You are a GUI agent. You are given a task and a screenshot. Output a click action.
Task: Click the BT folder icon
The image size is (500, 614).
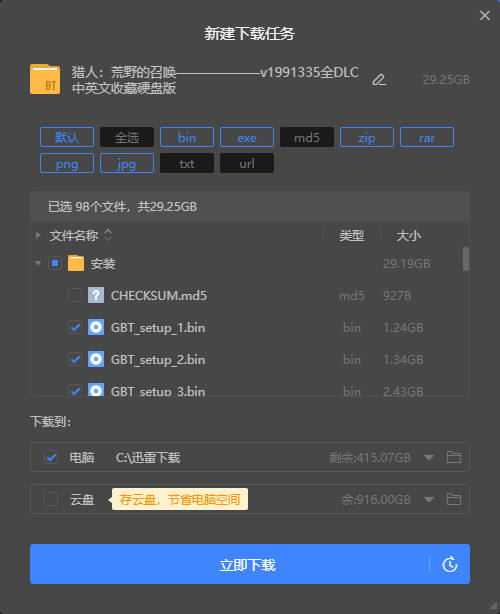pyautogui.click(x=45, y=79)
